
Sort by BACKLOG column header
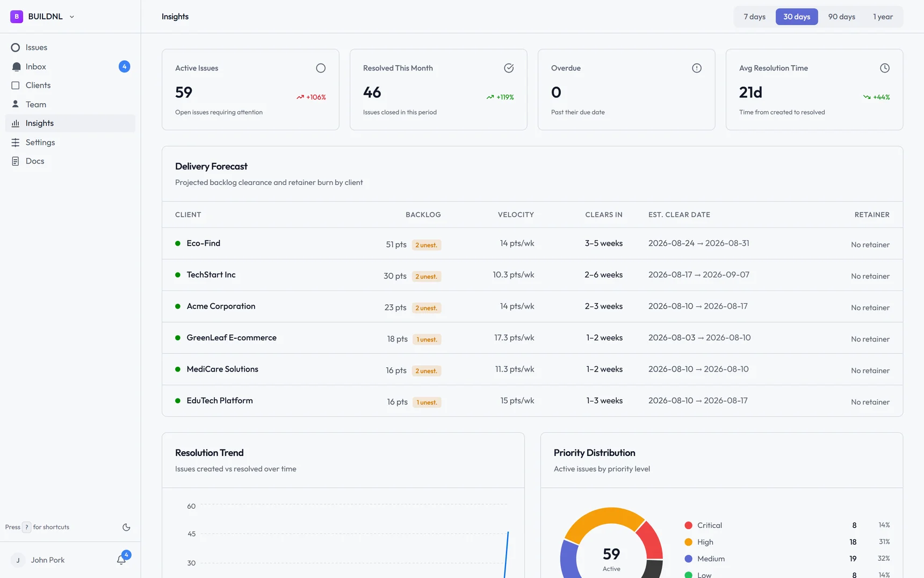point(423,215)
